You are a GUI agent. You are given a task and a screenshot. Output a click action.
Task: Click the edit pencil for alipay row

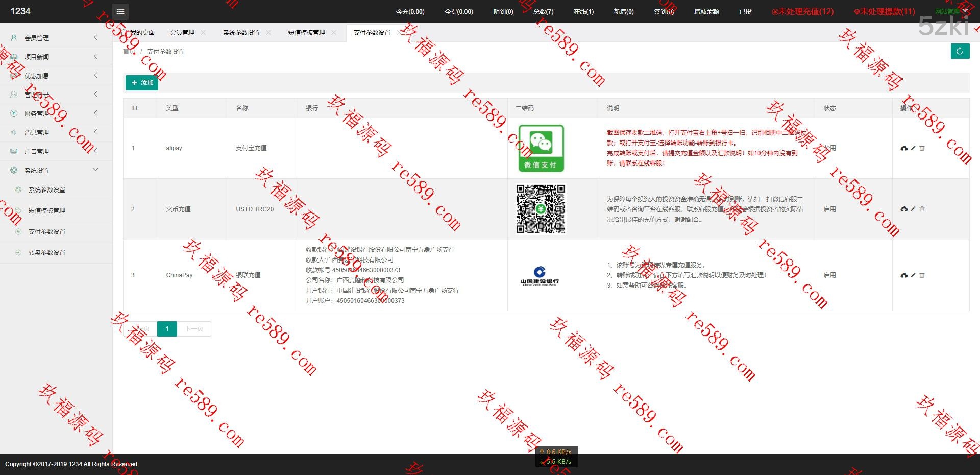pyautogui.click(x=913, y=148)
